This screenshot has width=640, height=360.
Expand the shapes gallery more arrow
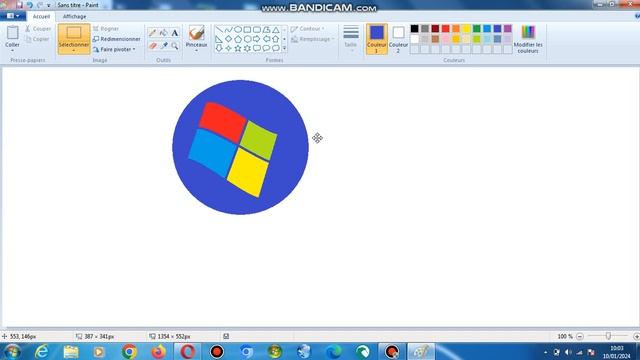[284, 49]
